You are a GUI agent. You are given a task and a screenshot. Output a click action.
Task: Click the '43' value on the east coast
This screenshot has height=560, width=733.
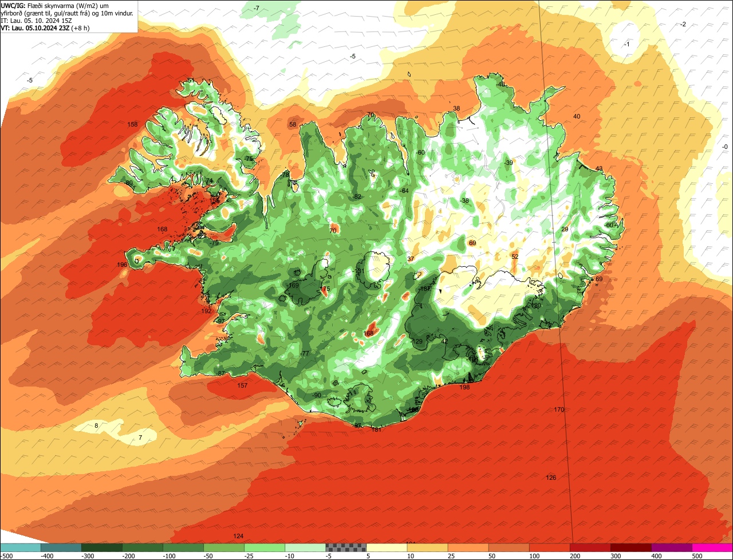click(599, 168)
